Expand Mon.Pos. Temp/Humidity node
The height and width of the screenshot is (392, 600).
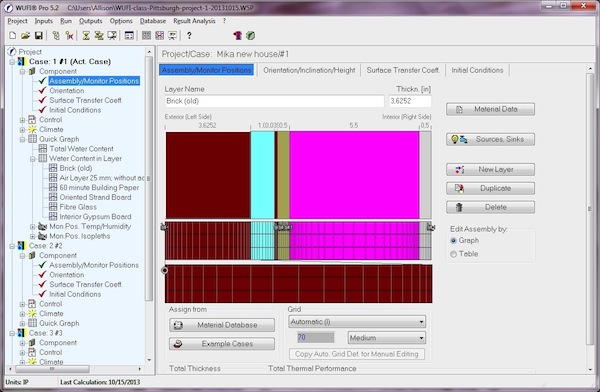(x=33, y=227)
